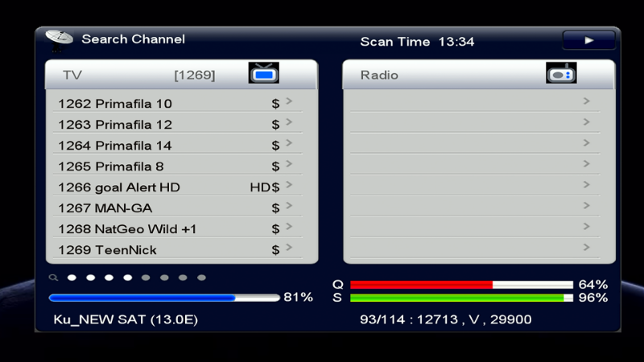This screenshot has height=362, width=644.
Task: Click the chevron on Primafila 8 row
Action: (289, 164)
